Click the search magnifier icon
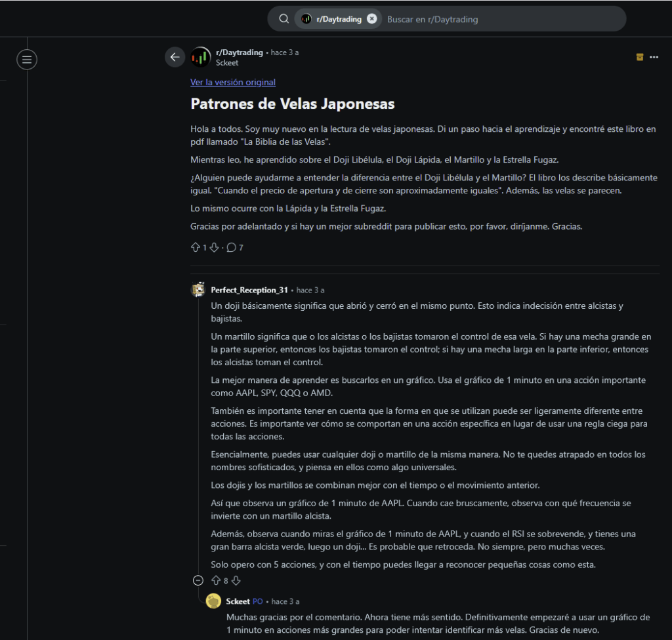The width and height of the screenshot is (672, 640). pos(283,18)
